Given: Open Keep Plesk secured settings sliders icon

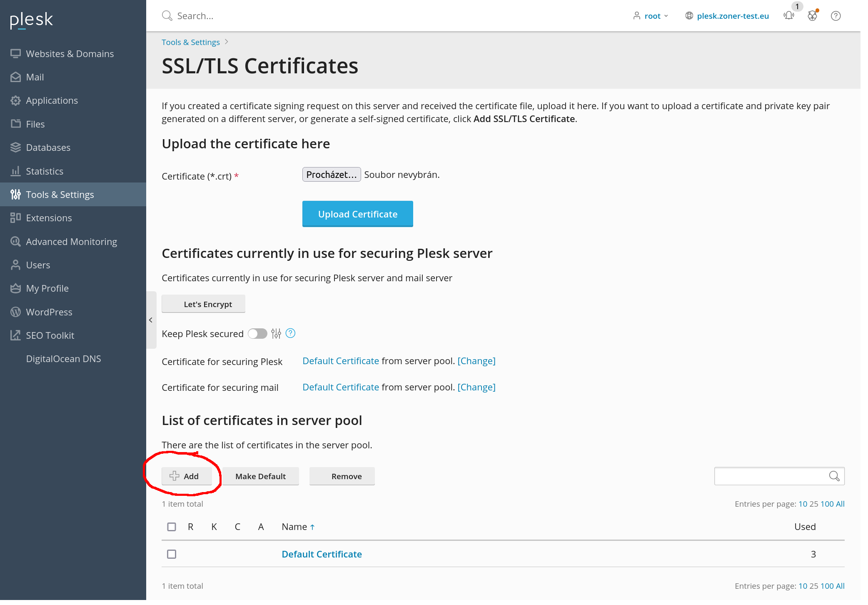Looking at the screenshot, I should coord(276,334).
